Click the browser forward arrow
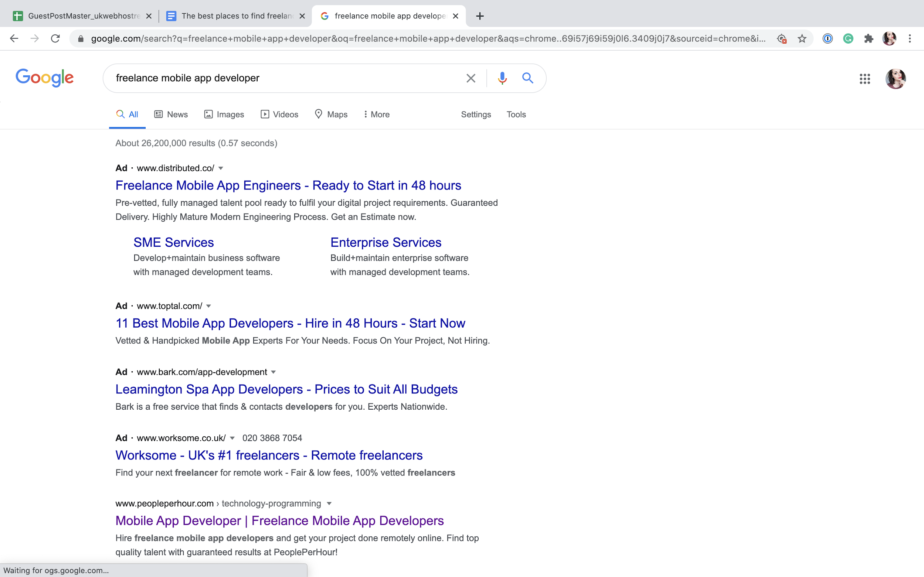The width and height of the screenshot is (924, 577). (35, 38)
